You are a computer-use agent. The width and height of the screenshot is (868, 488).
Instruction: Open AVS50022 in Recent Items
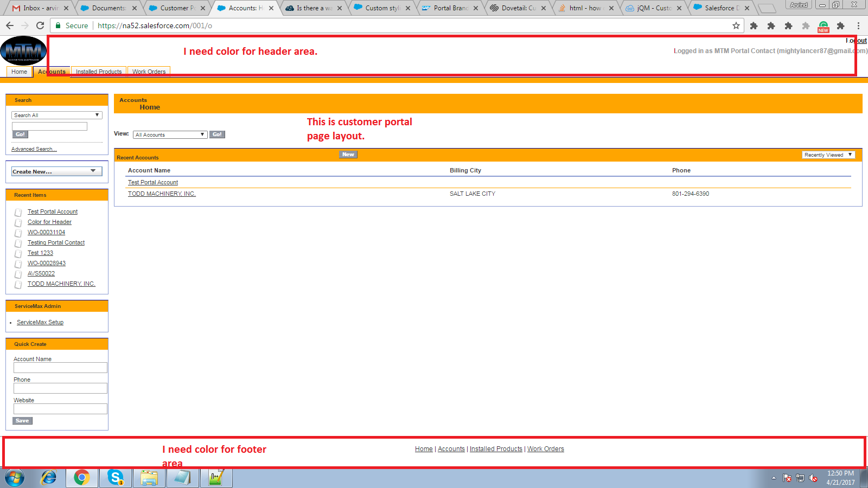(41, 274)
